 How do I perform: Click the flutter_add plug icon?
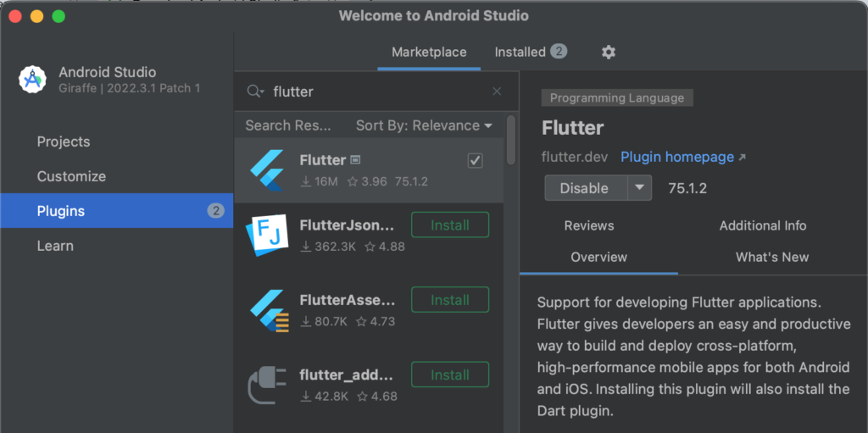(266, 385)
